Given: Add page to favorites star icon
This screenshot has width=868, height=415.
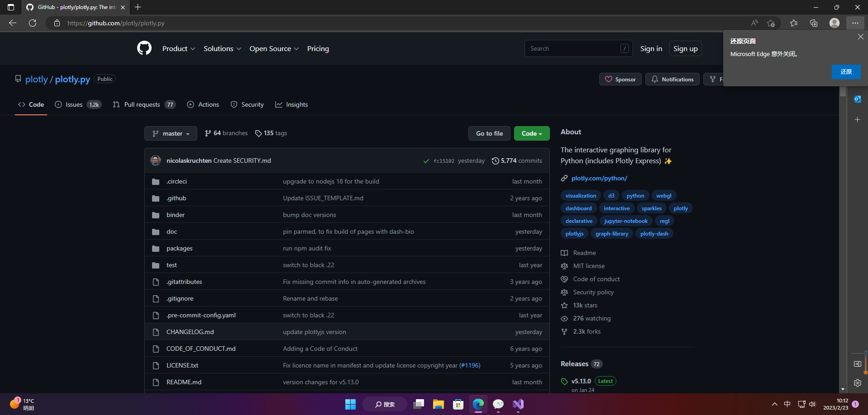Looking at the screenshot, I should pos(771,23).
